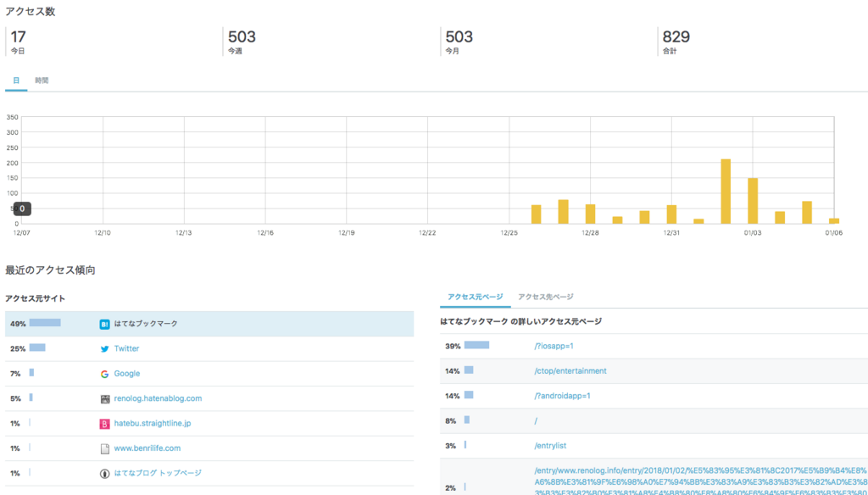Click the アクセス数 heading
The image size is (868, 495).
30,12
